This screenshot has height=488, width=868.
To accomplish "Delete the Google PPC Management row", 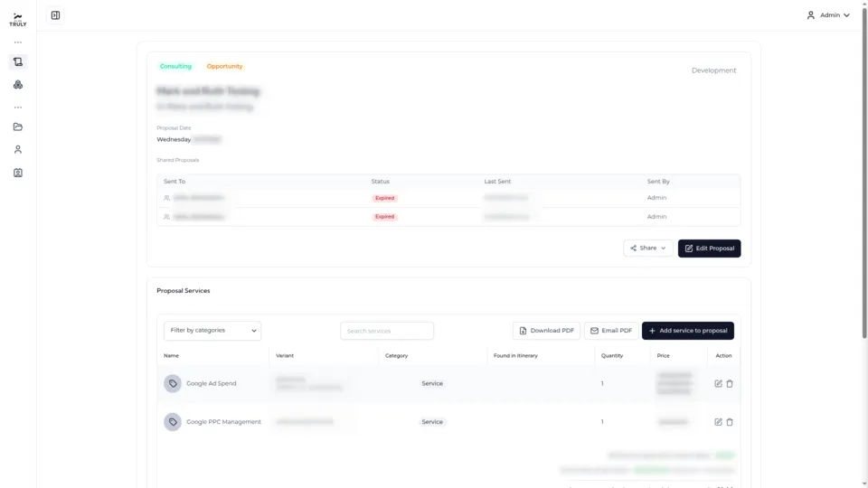I will point(730,422).
